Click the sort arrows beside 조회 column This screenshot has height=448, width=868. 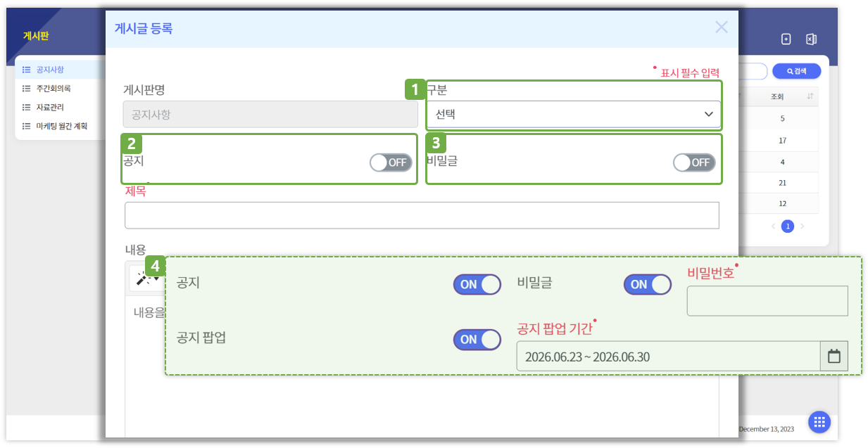810,96
